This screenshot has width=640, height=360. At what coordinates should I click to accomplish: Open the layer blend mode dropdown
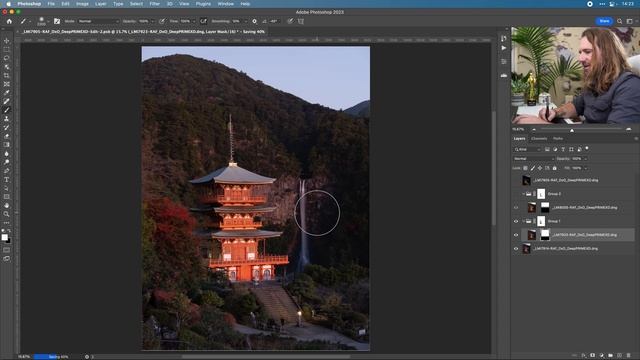(533, 159)
